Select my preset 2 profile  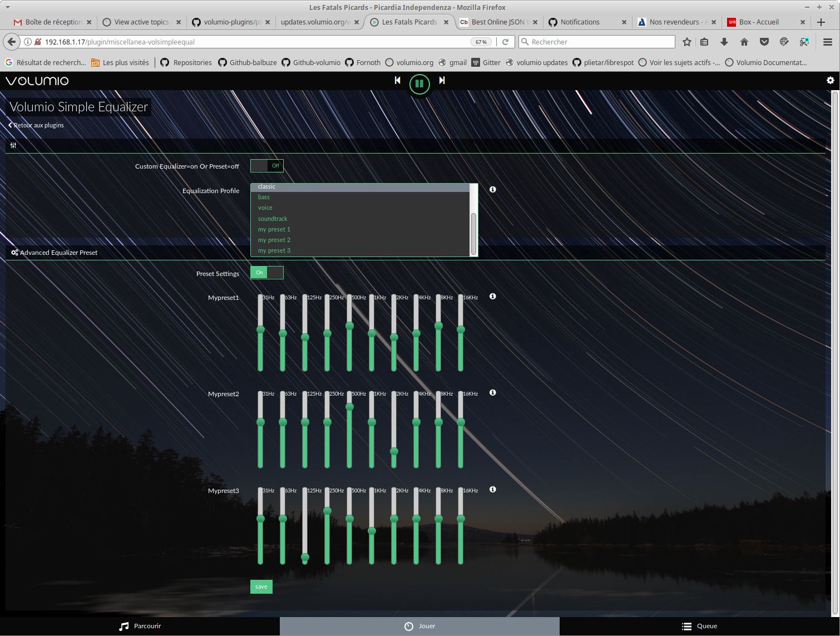360,240
